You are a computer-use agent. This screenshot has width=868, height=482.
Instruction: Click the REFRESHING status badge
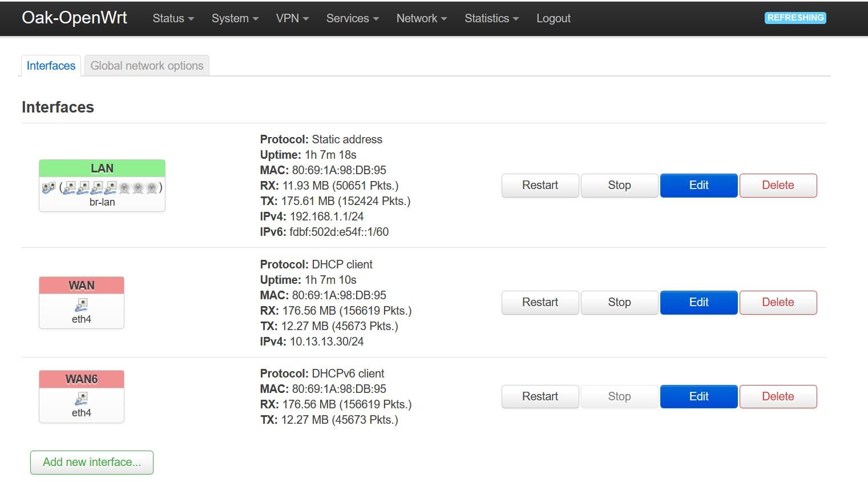pyautogui.click(x=795, y=18)
